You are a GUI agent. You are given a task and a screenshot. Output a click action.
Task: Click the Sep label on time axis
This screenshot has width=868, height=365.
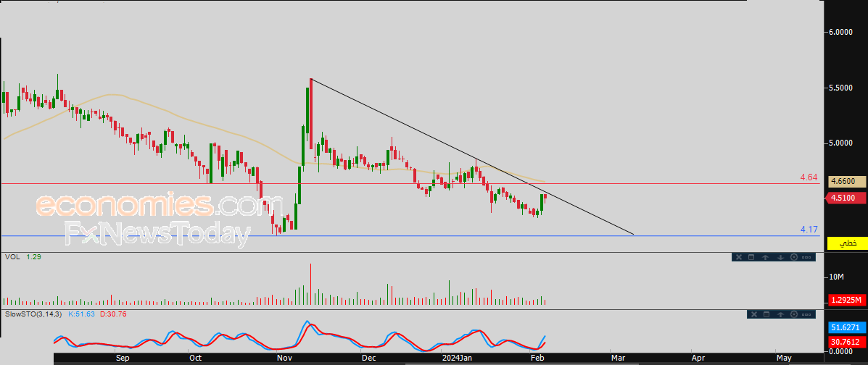123,358
